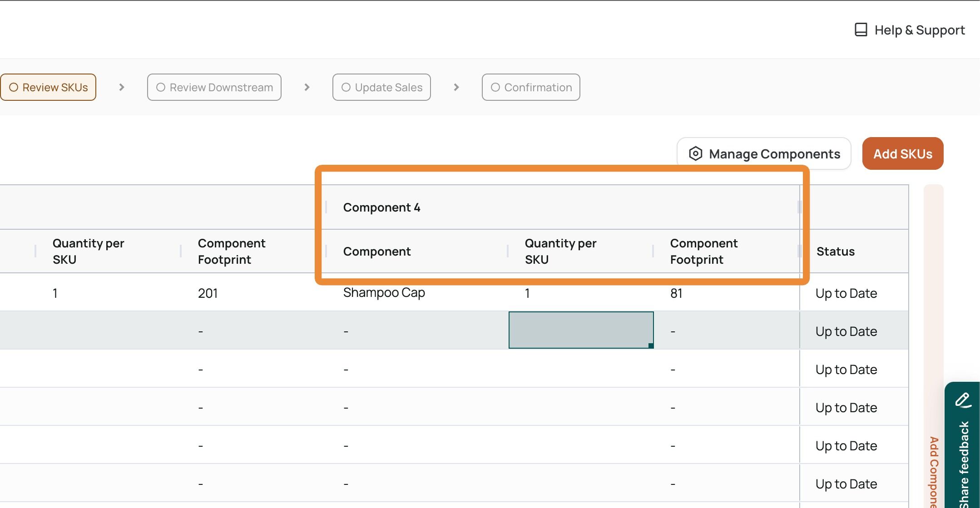The width and height of the screenshot is (980, 508).
Task: Select the Shampoo Cap cell
Action: click(417, 293)
